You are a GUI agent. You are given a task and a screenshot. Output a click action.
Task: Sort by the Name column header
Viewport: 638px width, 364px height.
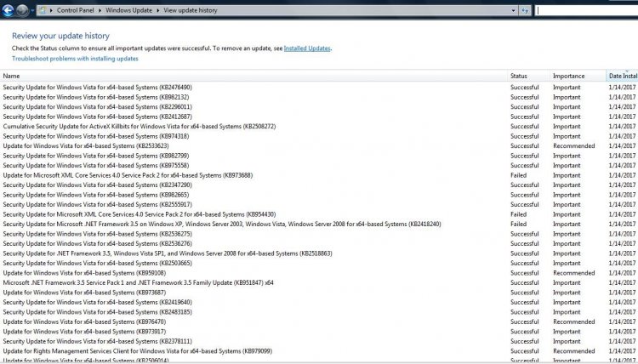click(x=253, y=76)
